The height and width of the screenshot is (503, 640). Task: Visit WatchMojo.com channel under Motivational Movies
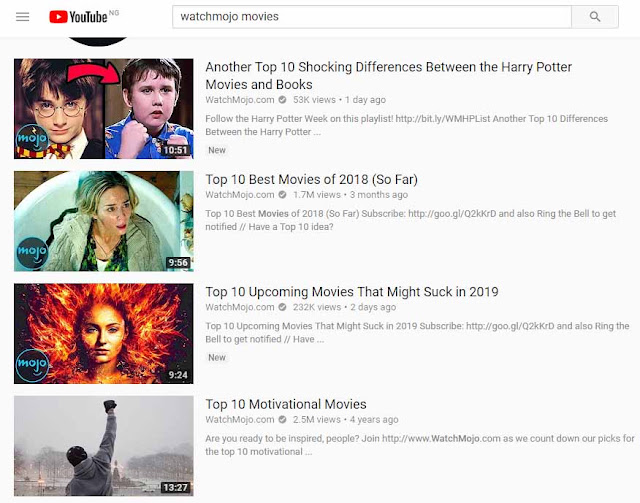[x=240, y=419]
